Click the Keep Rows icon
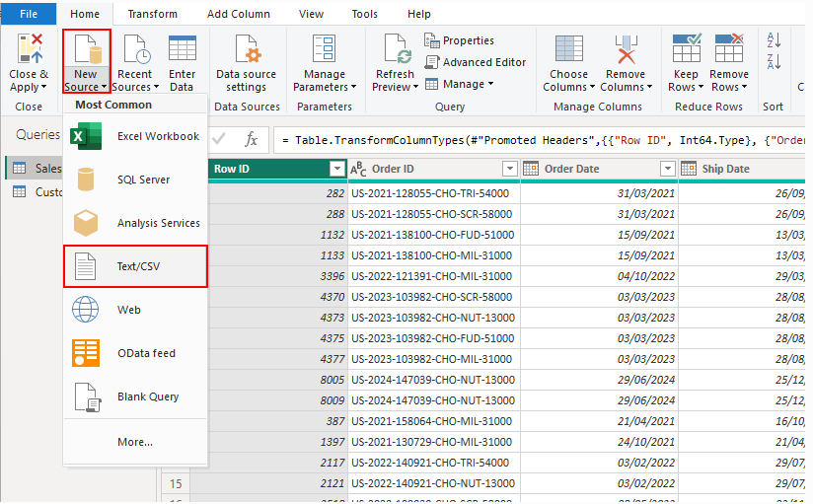The width and height of the screenshot is (813, 504). (687, 47)
